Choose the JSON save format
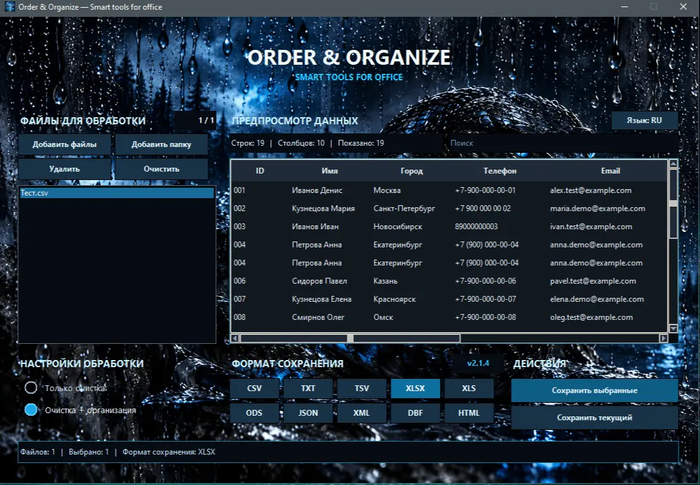 tap(308, 413)
